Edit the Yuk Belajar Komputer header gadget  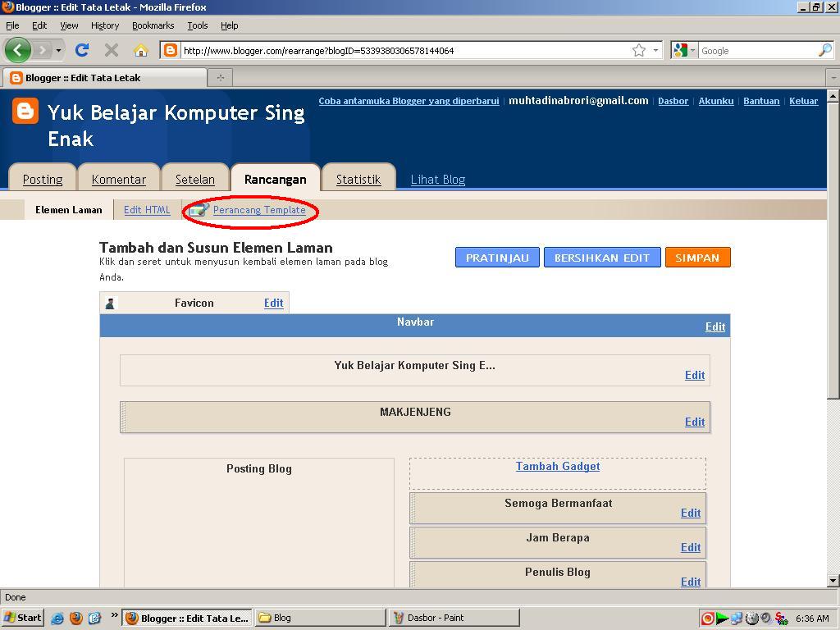pos(695,375)
